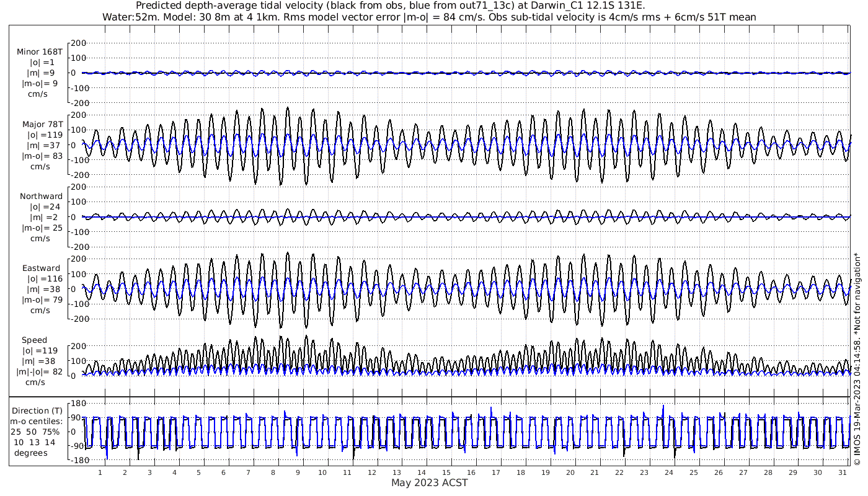Click the '100' tick of the Eastward panel
The width and height of the screenshot is (868, 496).
(77, 274)
